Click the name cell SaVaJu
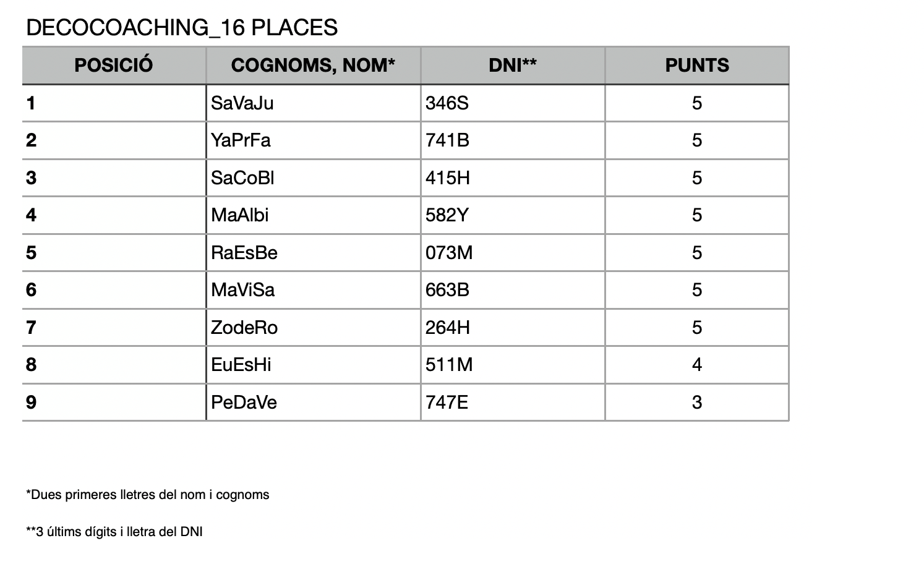Viewport: 924px width, 580px height. point(313,103)
